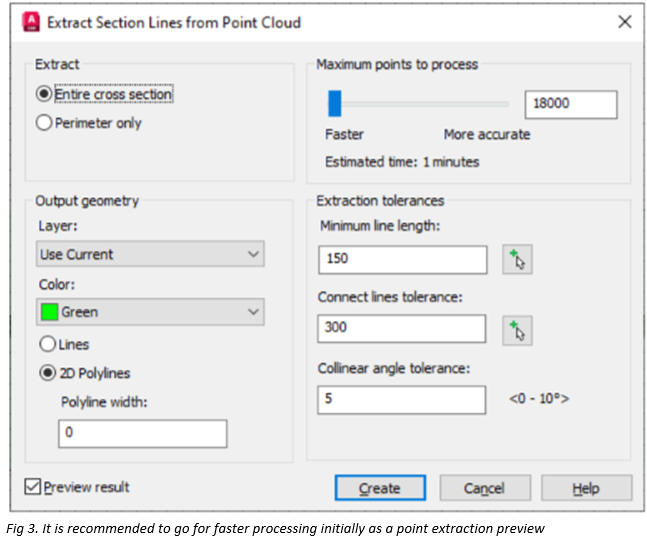Close the Extract Section Lines dialog
The height and width of the screenshot is (539, 647).
click(x=625, y=22)
